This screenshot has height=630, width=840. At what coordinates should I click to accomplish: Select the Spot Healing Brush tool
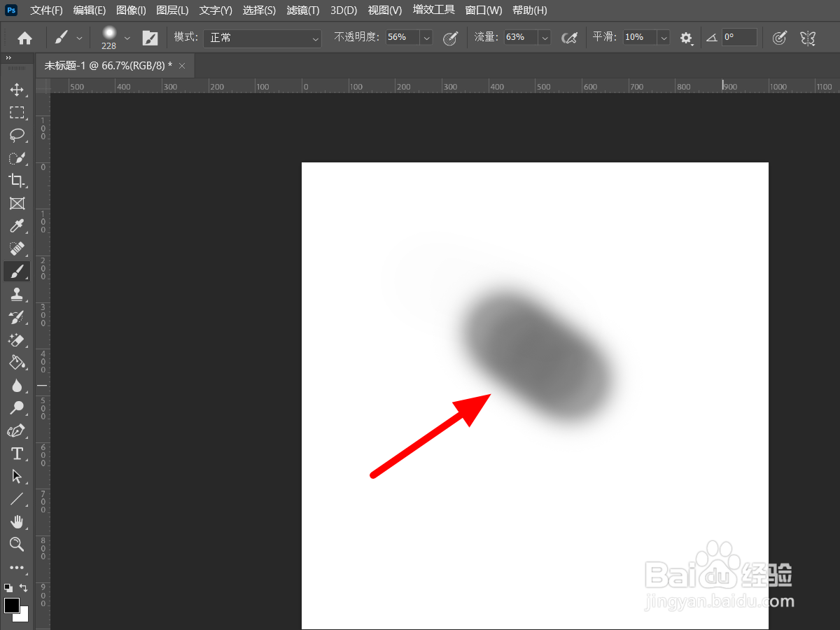[x=17, y=248]
